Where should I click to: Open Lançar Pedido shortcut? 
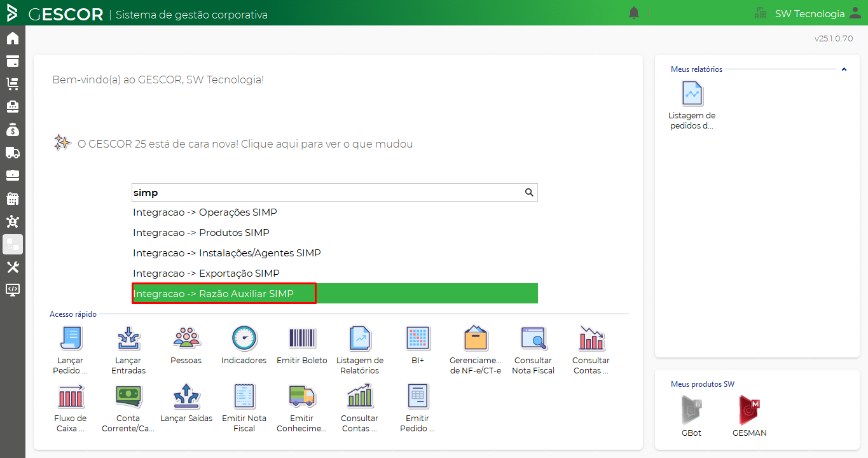[x=70, y=350]
